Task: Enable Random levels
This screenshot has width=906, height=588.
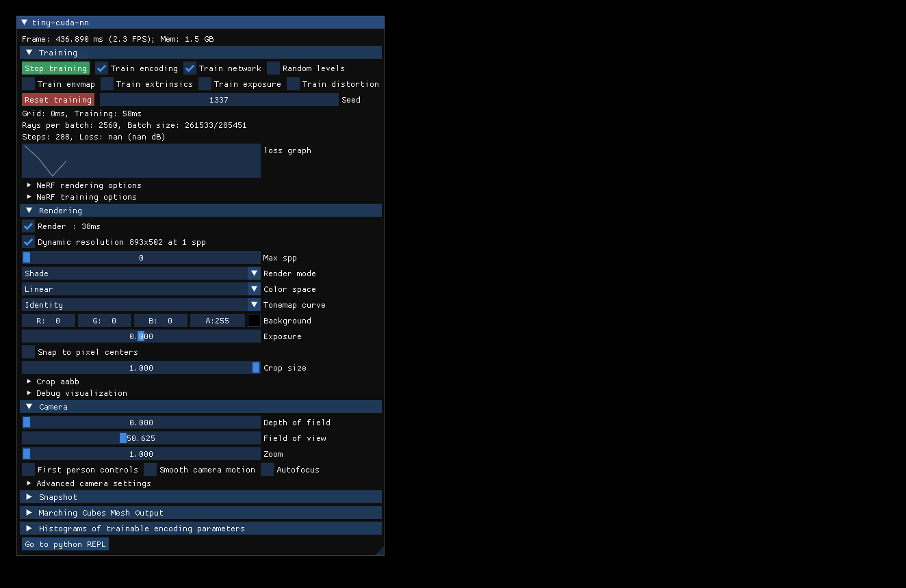Action: (x=273, y=68)
